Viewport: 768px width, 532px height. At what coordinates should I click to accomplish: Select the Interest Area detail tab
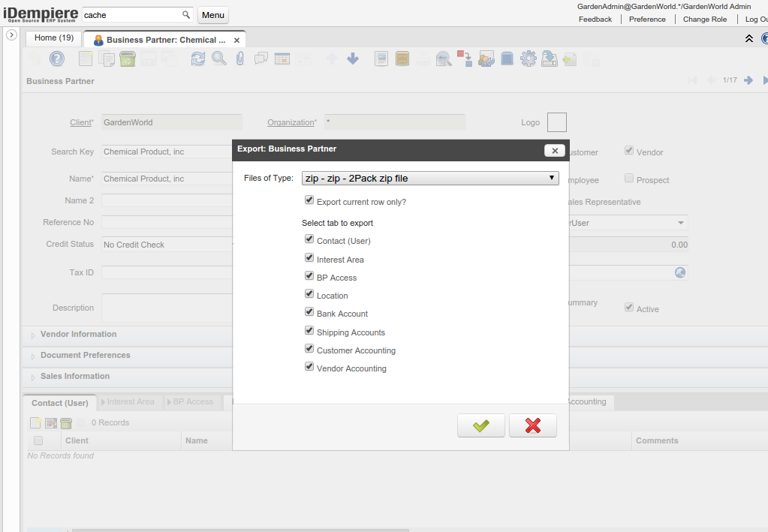pyautogui.click(x=130, y=402)
